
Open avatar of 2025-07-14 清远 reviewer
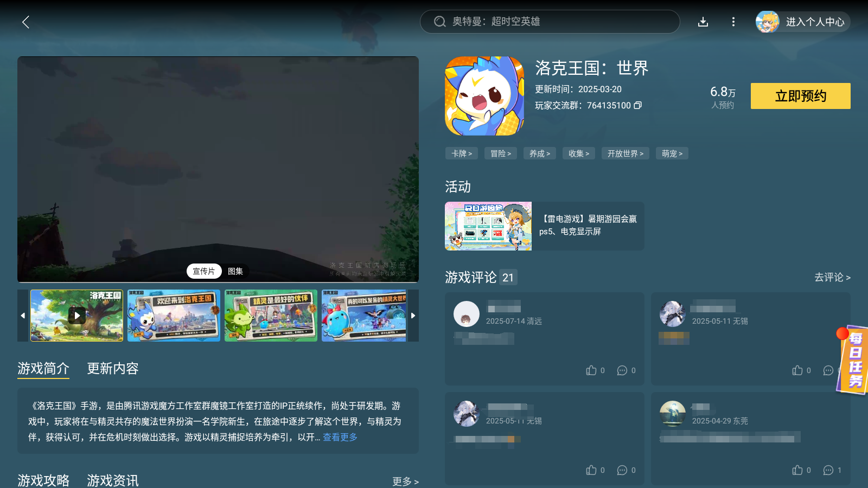click(467, 314)
